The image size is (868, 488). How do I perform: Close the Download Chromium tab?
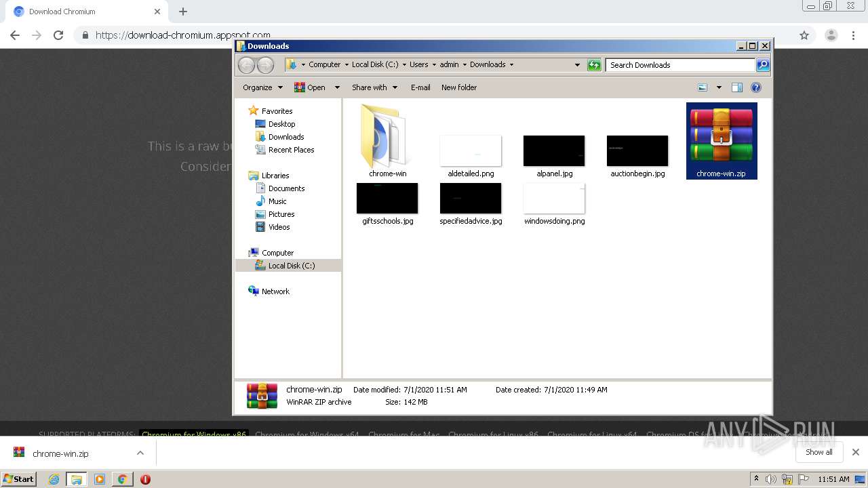click(x=157, y=12)
